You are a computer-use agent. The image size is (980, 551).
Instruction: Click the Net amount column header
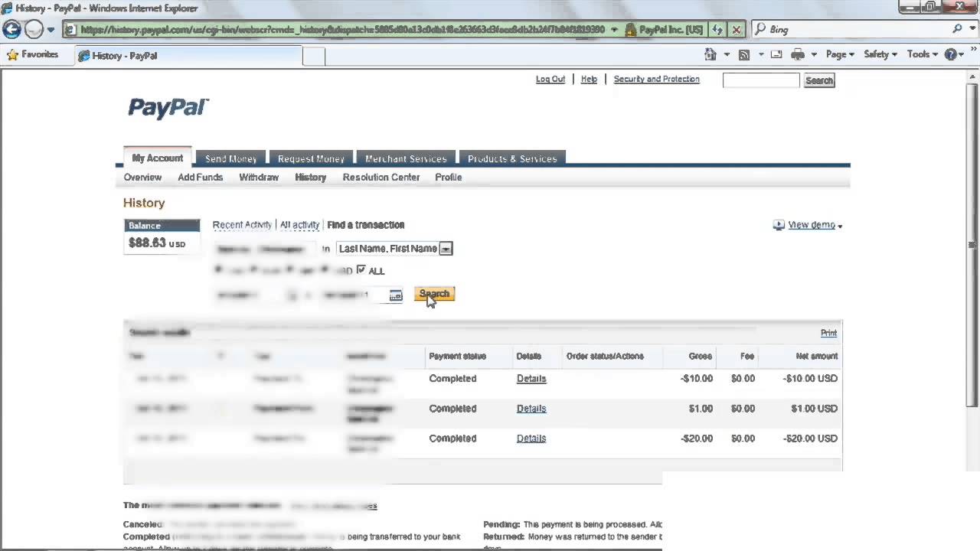pos(815,356)
